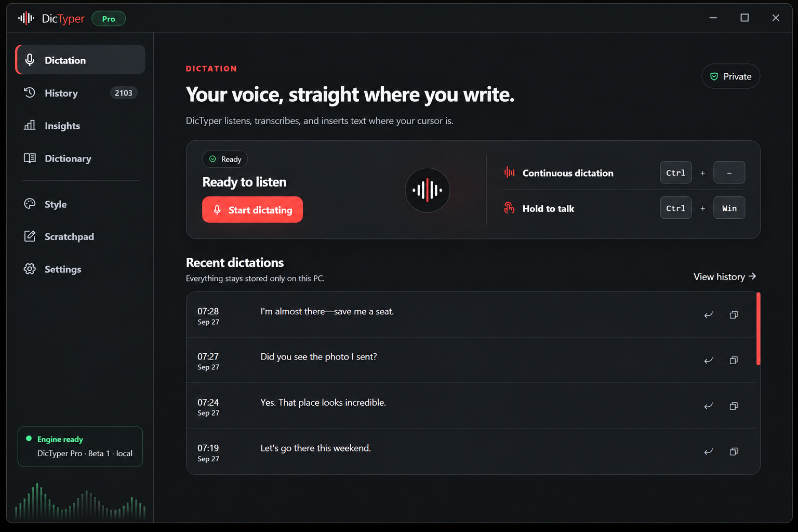The image size is (798, 532).
Task: Click the pencil icon beside Scratchpad
Action: tap(30, 236)
